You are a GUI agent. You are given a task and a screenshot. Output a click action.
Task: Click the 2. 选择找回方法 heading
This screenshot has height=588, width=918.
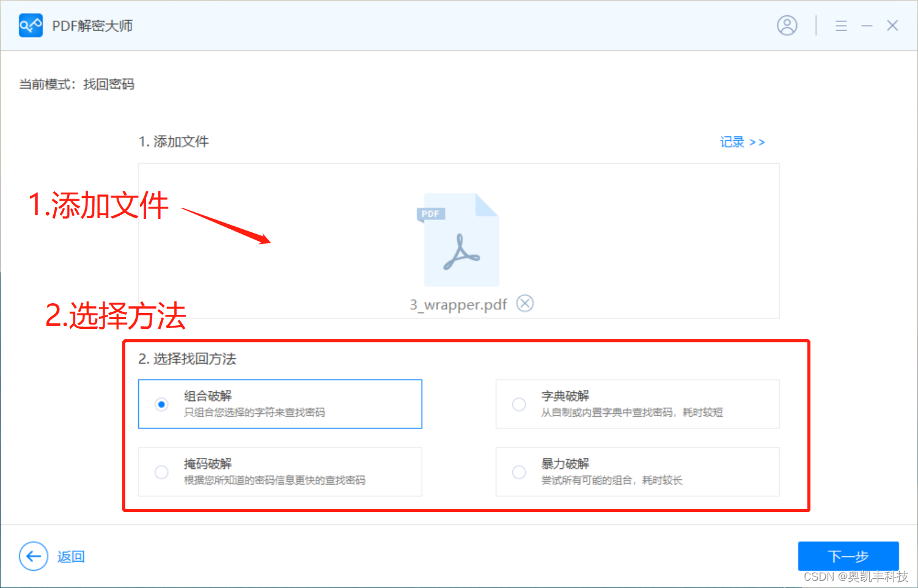(x=187, y=359)
